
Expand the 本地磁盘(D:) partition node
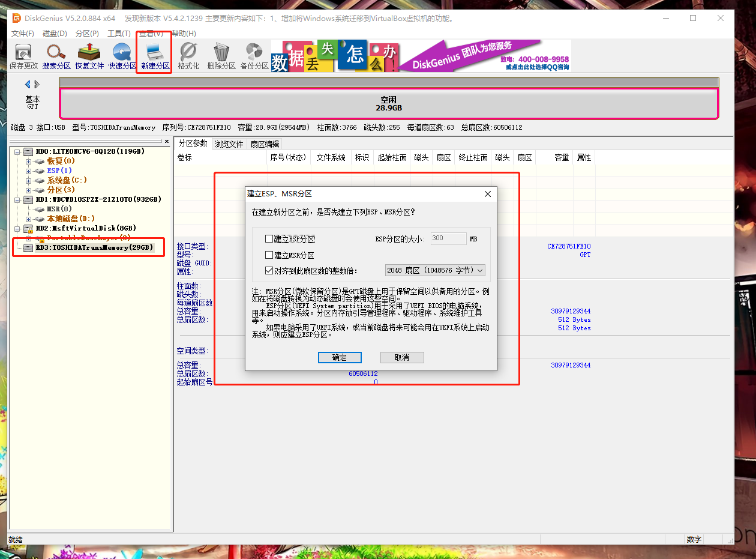click(29, 219)
